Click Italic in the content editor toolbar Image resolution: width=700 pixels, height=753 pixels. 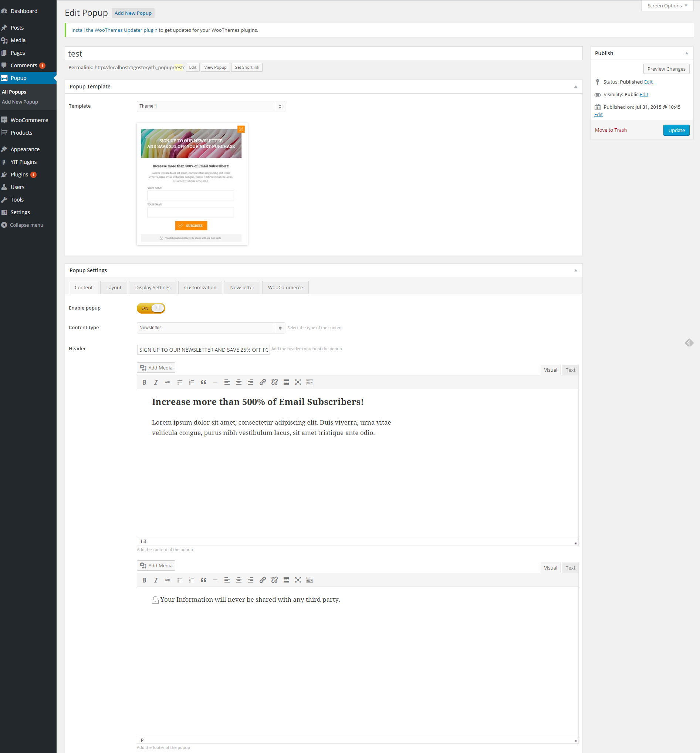pyautogui.click(x=156, y=382)
